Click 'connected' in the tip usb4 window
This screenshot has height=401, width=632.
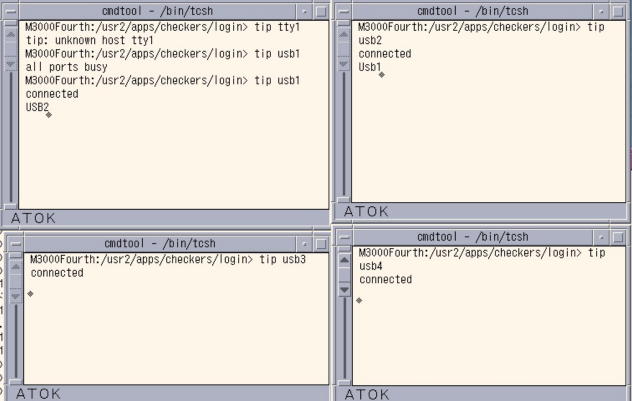pyautogui.click(x=386, y=279)
